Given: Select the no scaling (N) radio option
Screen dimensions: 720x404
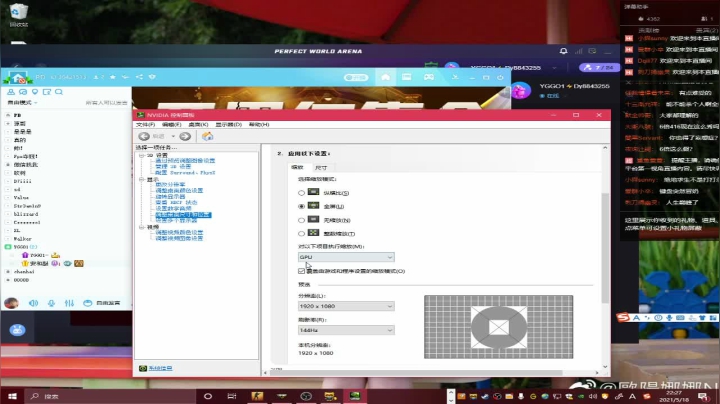Looking at the screenshot, I should coord(301,220).
